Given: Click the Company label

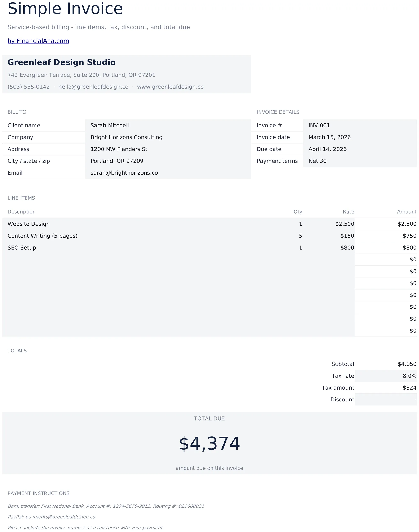Looking at the screenshot, I should click(20, 137).
